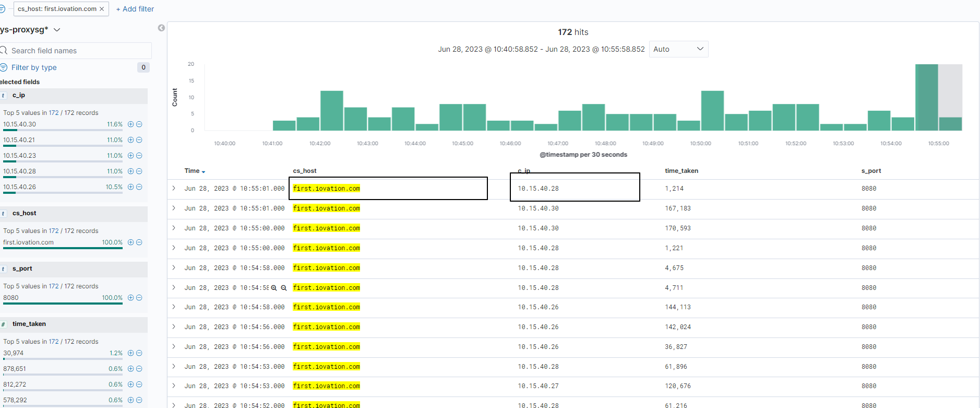Open the ys-proxysg* index pattern dropdown
980x408 pixels.
point(57,30)
